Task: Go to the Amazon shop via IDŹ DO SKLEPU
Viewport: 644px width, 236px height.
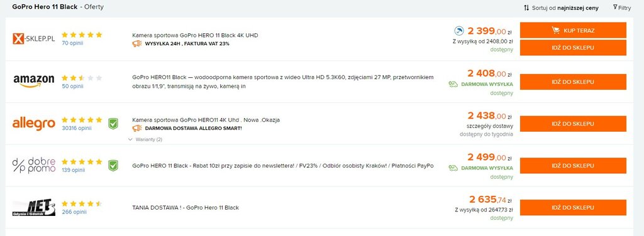Action: tap(573, 82)
